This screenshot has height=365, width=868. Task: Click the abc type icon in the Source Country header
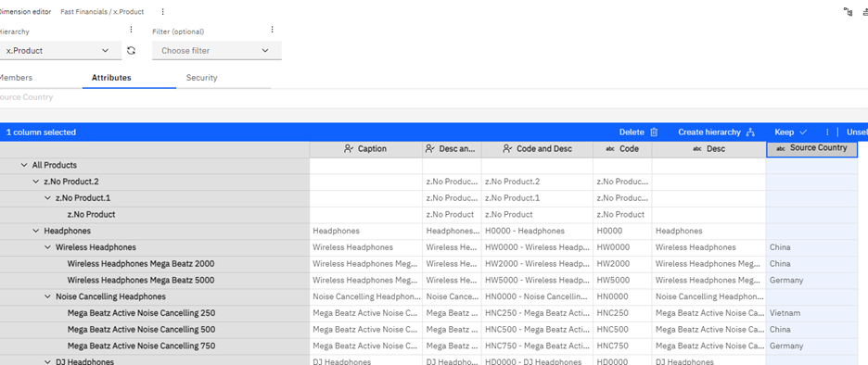(x=781, y=149)
